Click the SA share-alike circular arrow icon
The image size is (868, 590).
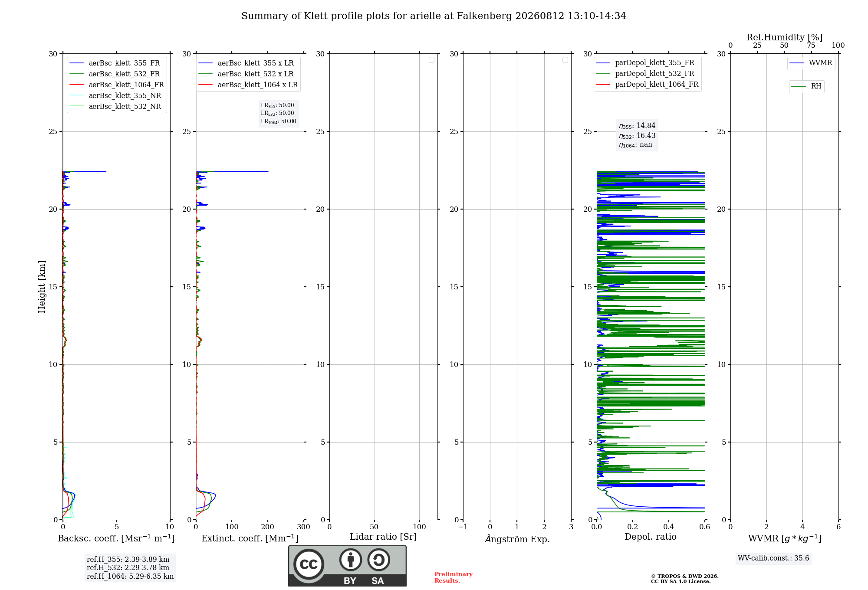(x=378, y=560)
